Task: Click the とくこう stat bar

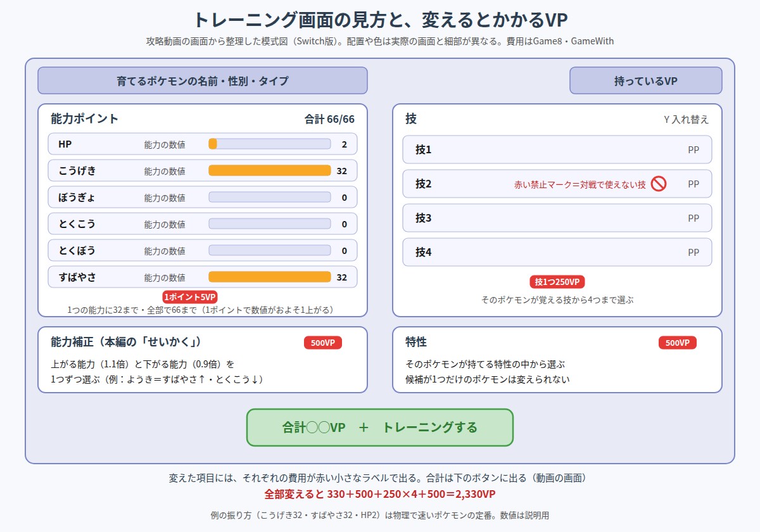Action: click(x=270, y=224)
